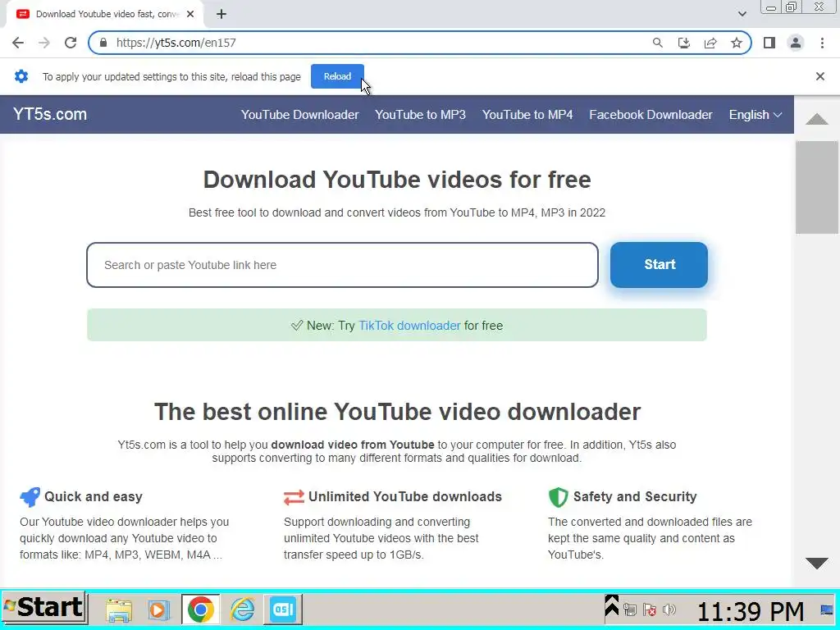Open the Chrome profile avatar
Image resolution: width=840 pixels, height=630 pixels.
point(796,43)
